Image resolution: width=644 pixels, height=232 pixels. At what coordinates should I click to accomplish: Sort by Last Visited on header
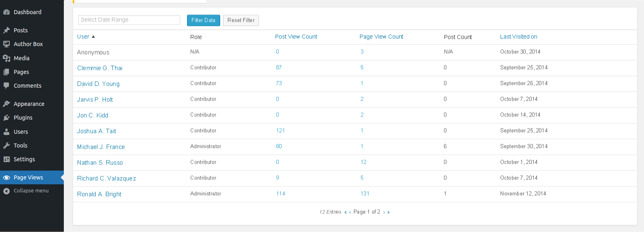coord(518,37)
